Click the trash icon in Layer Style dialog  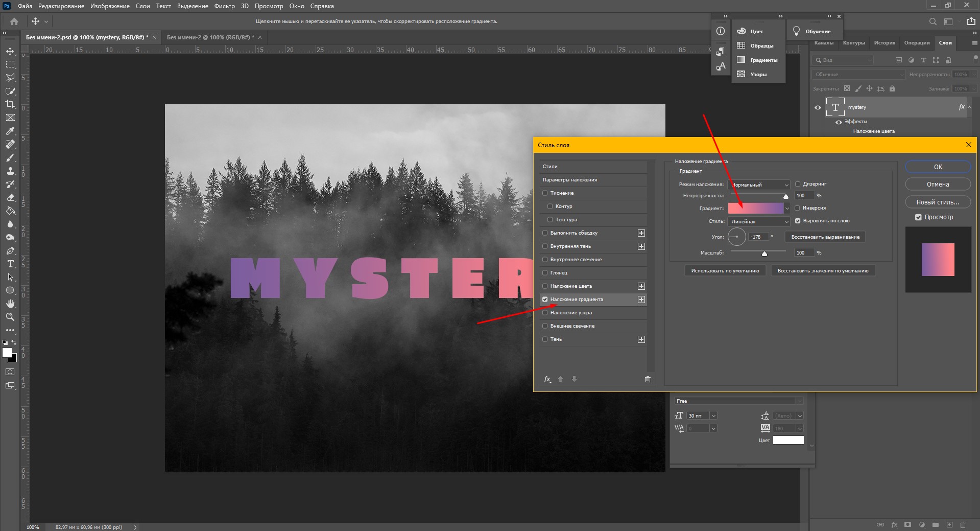(648, 379)
